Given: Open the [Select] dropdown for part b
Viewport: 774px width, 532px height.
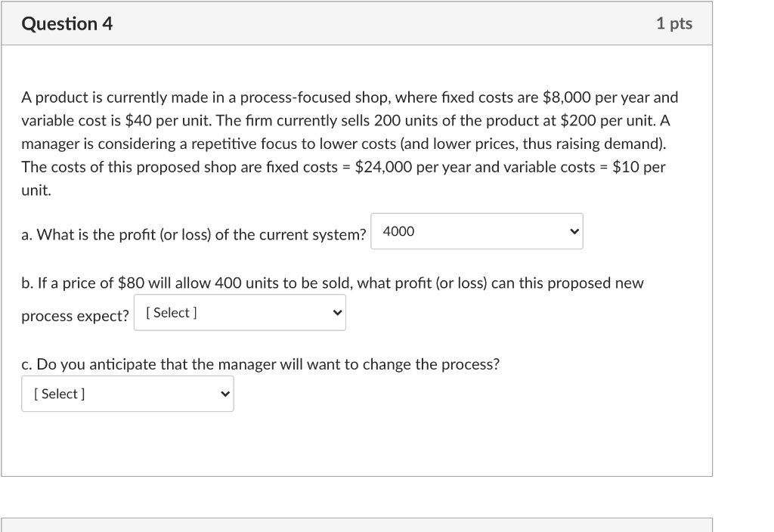Looking at the screenshot, I should coord(240,312).
